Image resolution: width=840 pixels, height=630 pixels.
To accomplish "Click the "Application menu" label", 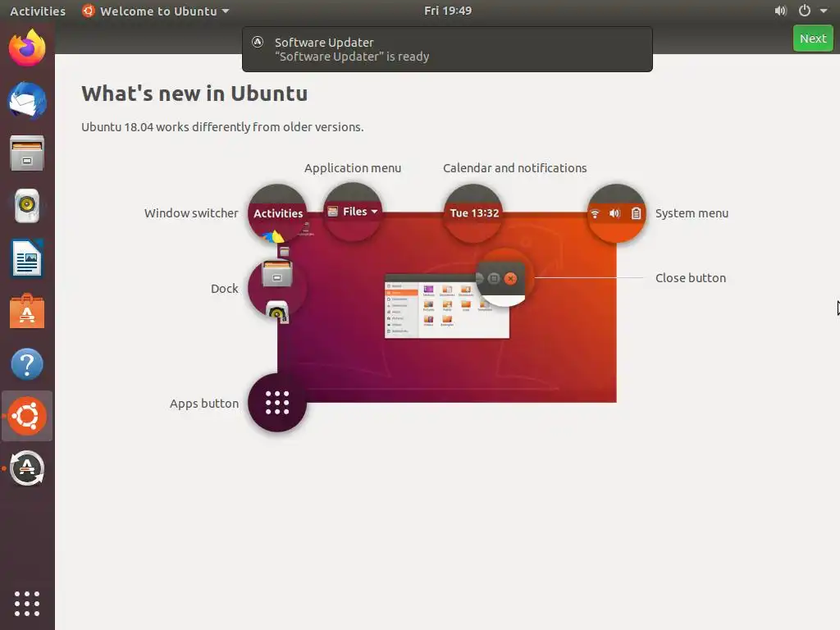I will pyautogui.click(x=353, y=168).
